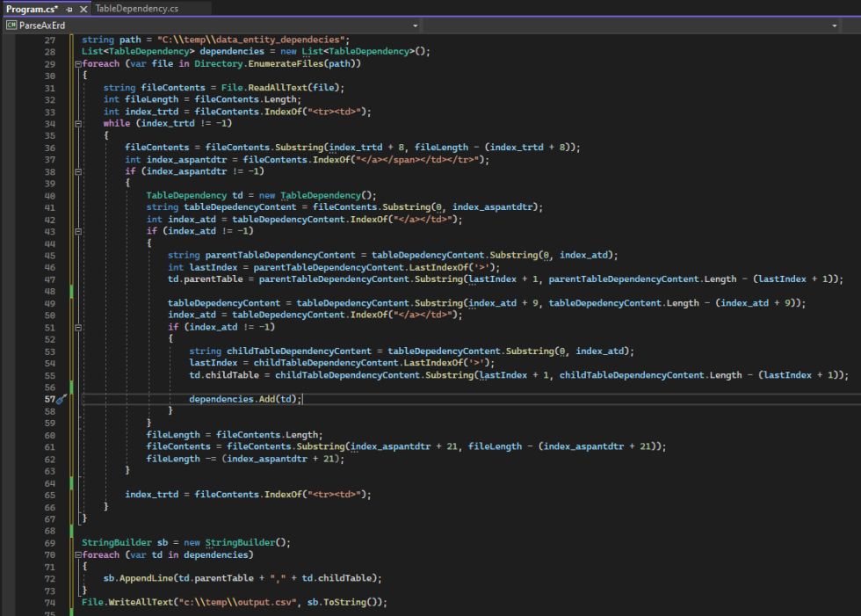Switch to the TableDependency.cs tab
Image resolution: width=861 pixels, height=616 pixels.
(136, 9)
